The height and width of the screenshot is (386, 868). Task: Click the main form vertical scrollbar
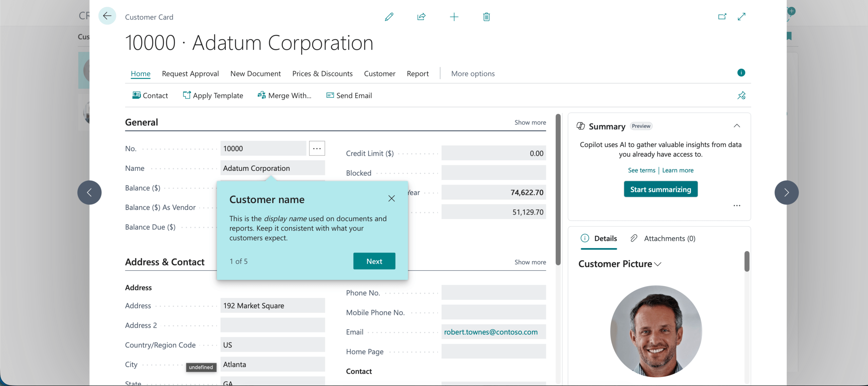tap(558, 190)
